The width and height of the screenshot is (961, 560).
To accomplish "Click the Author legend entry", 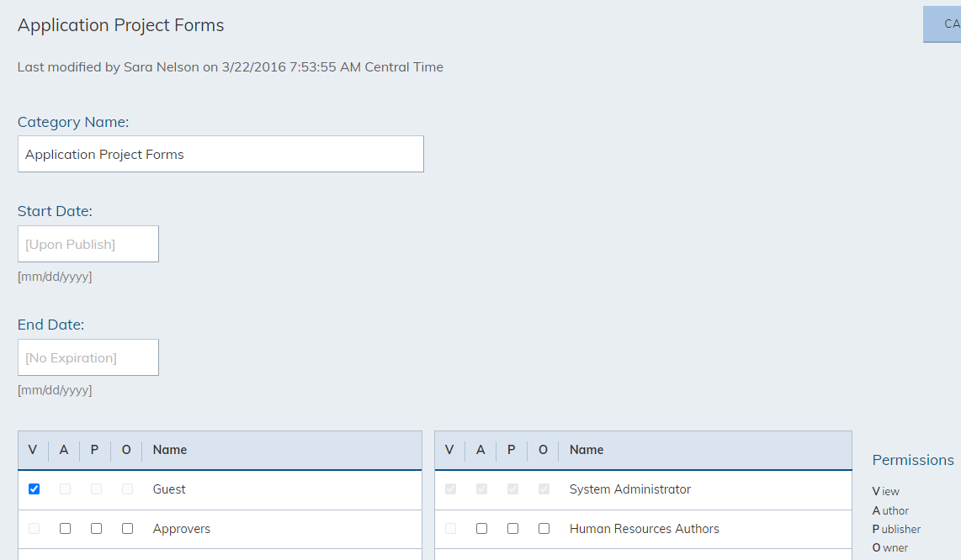I will pyautogui.click(x=890, y=510).
